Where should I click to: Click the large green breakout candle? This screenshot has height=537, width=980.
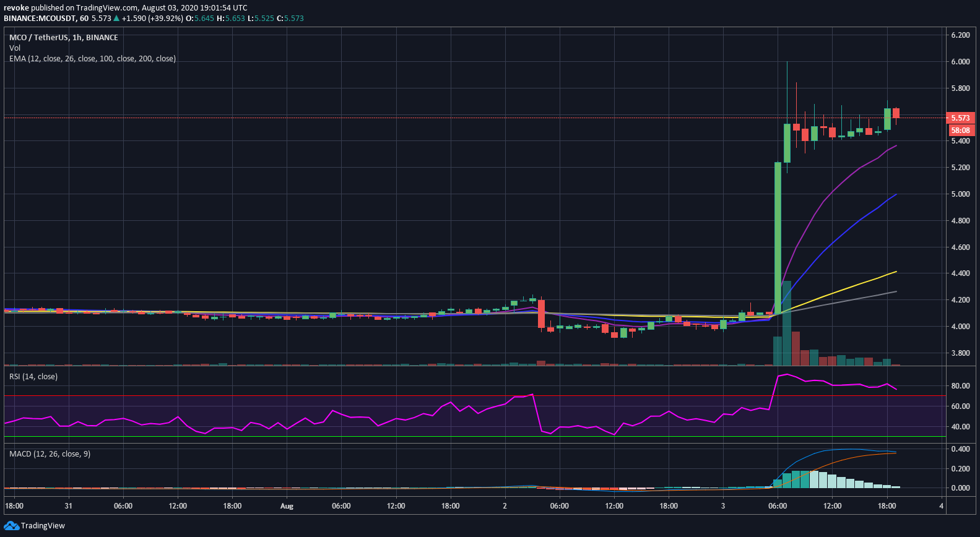778,238
